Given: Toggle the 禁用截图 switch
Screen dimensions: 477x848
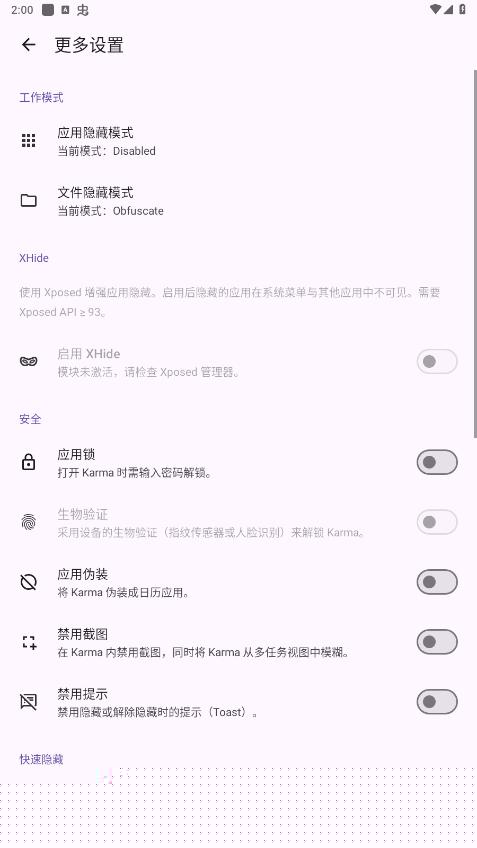Looking at the screenshot, I should (x=437, y=642).
